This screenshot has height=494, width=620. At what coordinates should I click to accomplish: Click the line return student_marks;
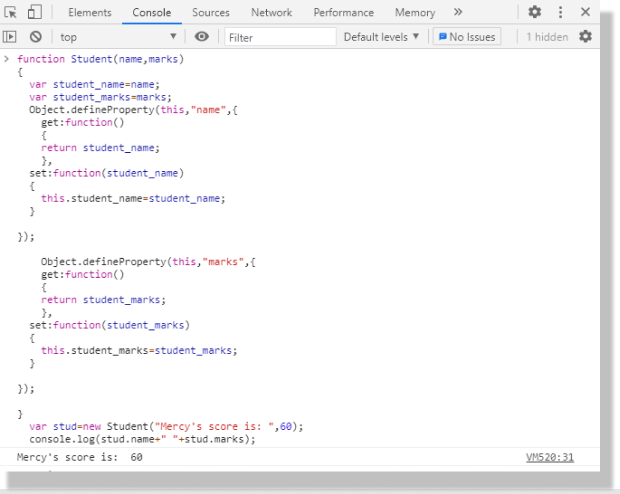(x=103, y=300)
